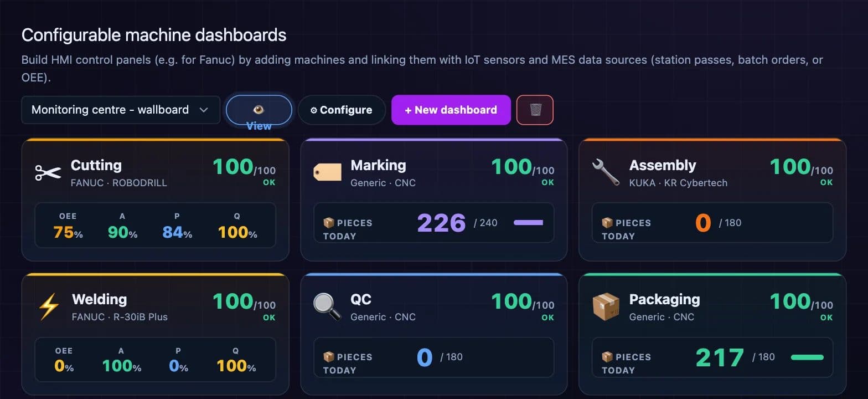This screenshot has height=399, width=868.
Task: Create a new dashboard
Action: click(x=451, y=110)
